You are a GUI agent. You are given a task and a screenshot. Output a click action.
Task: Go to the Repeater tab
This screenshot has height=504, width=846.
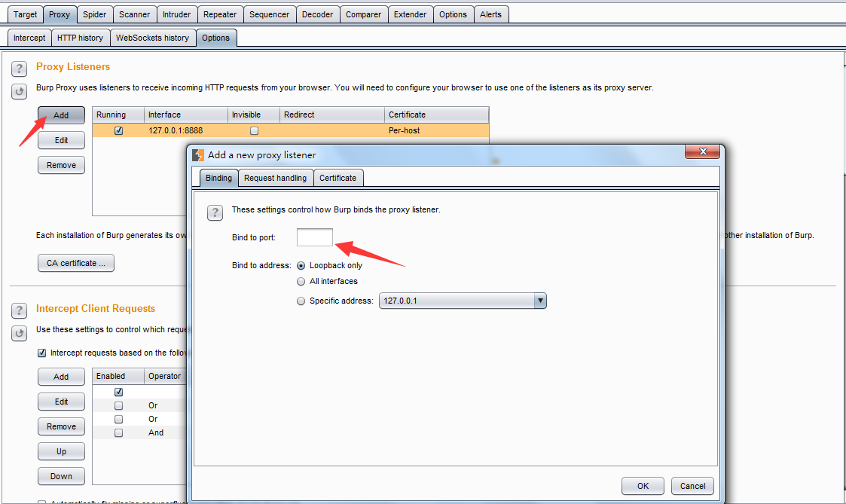click(x=219, y=14)
